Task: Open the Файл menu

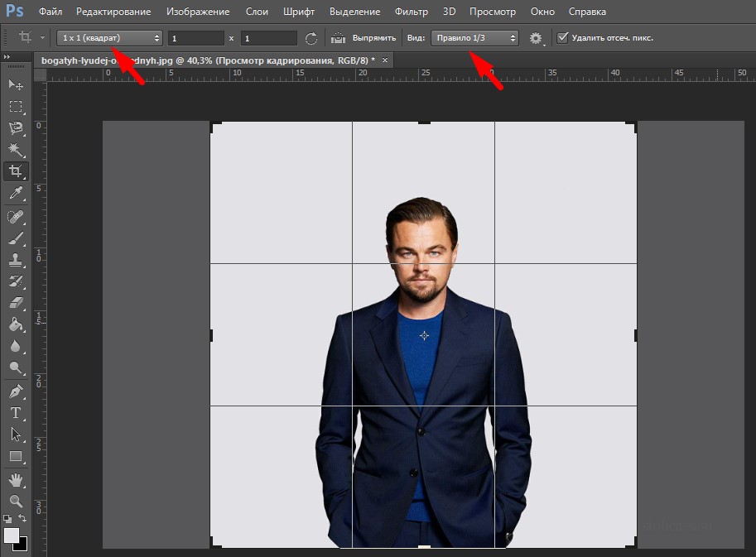Action: click(x=51, y=11)
